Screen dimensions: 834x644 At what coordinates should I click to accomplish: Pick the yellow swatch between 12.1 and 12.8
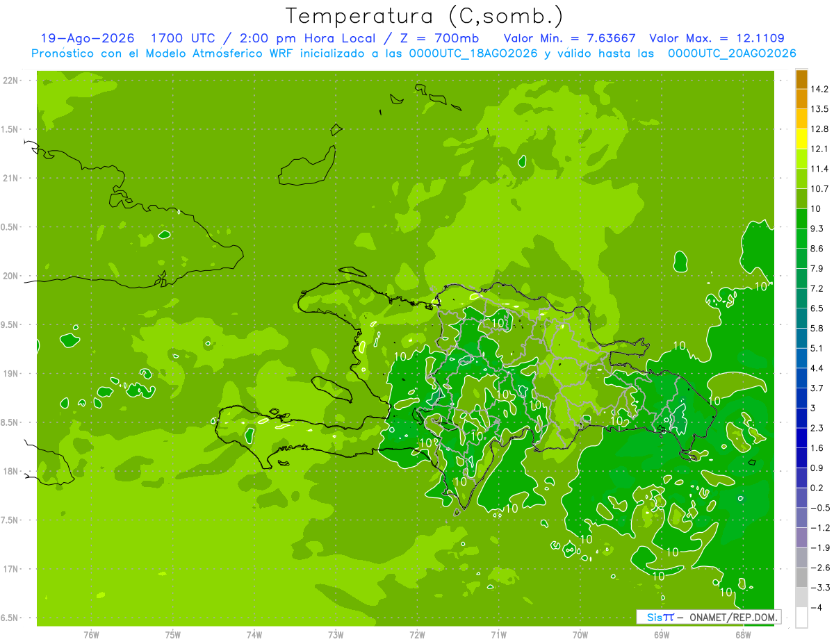tap(801, 139)
